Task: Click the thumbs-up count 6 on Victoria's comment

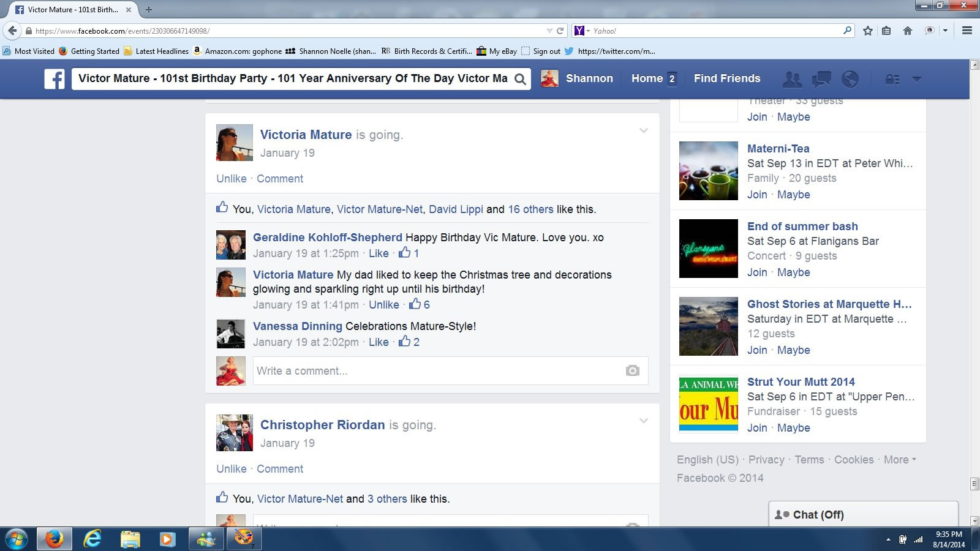Action: (420, 304)
